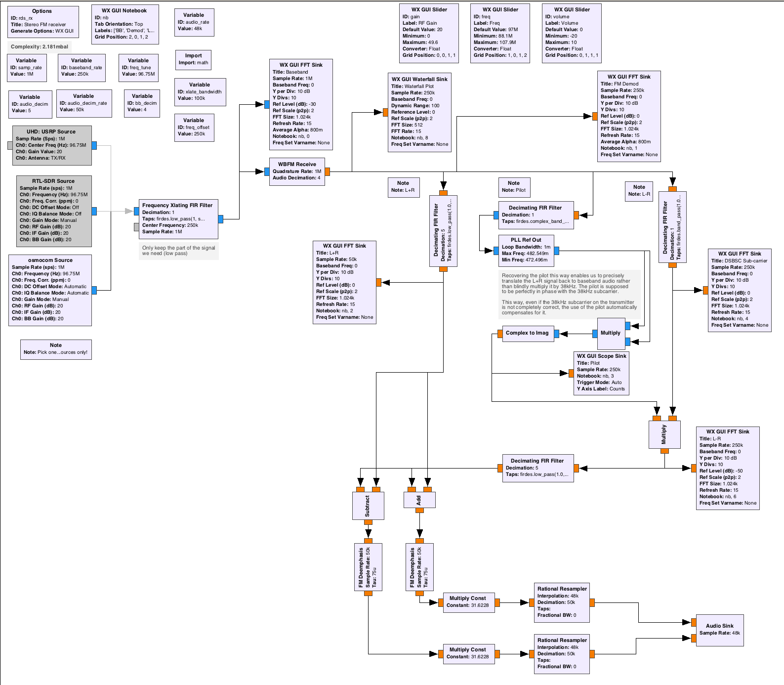Click output port of Frequency Xlating FIR Filter
This screenshot has height=685, width=784.
(x=220, y=219)
